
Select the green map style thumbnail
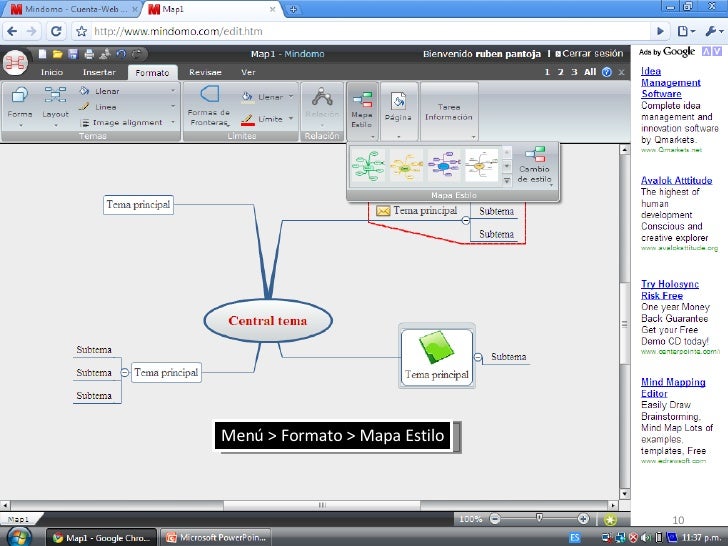(368, 166)
